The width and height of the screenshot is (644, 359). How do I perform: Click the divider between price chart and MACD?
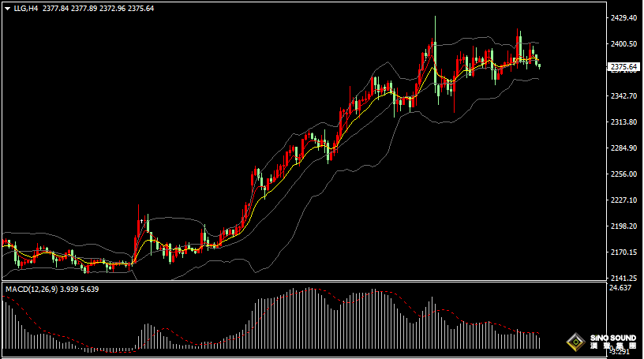316,282
